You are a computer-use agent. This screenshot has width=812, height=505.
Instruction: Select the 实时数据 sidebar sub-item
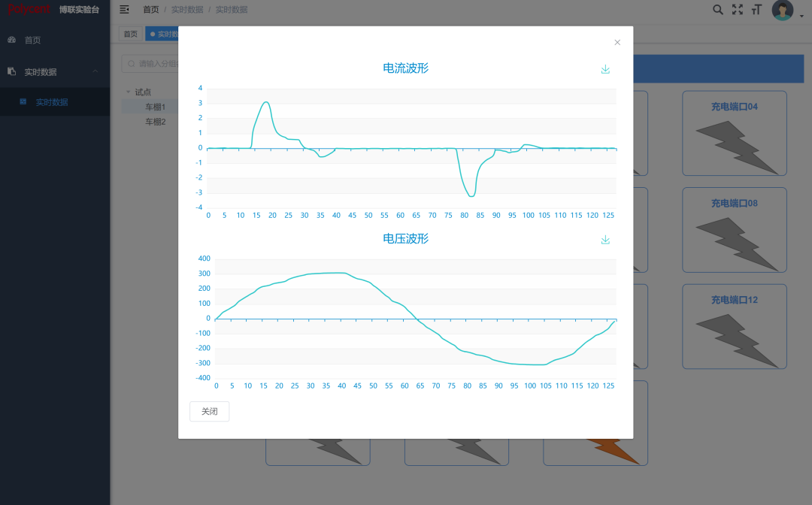point(51,102)
